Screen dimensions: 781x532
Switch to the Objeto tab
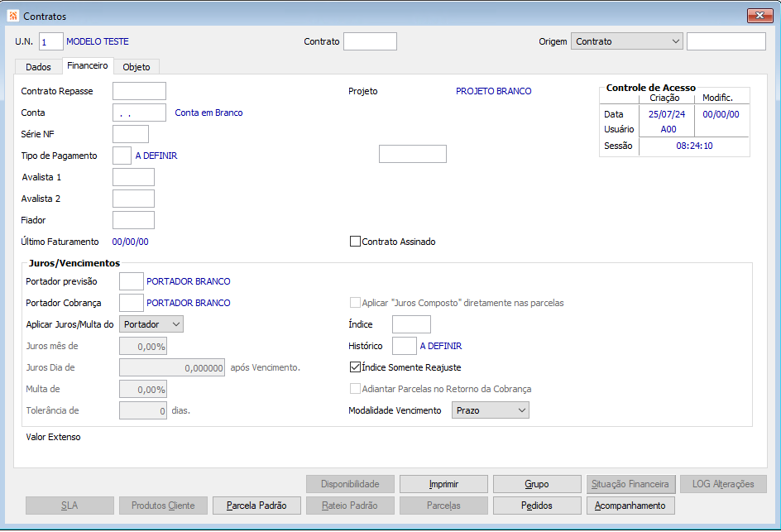click(137, 67)
